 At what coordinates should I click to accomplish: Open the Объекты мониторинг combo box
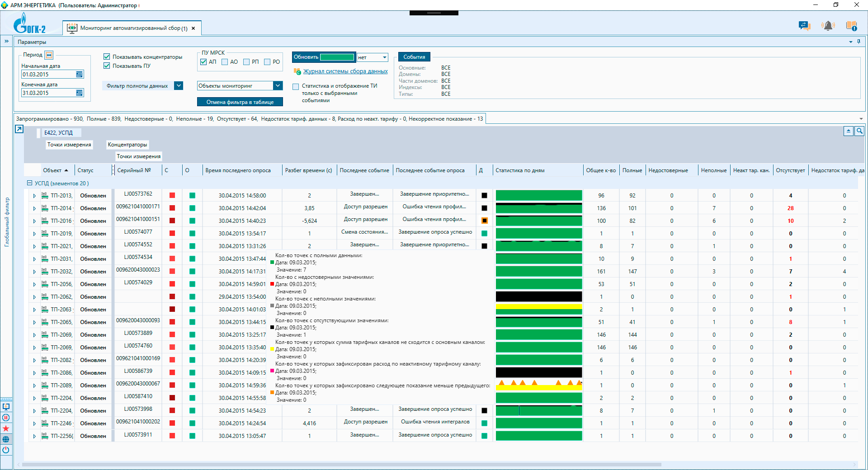(x=278, y=86)
